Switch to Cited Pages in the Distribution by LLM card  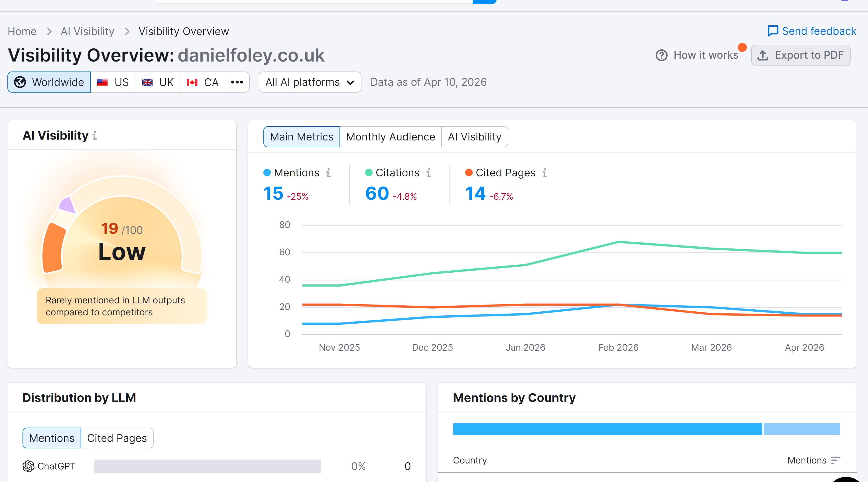pos(117,438)
